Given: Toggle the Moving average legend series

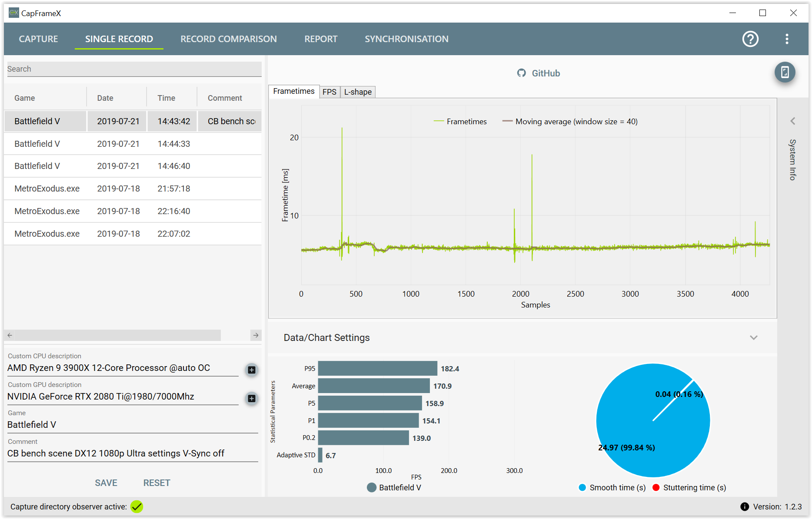Looking at the screenshot, I should [x=570, y=122].
